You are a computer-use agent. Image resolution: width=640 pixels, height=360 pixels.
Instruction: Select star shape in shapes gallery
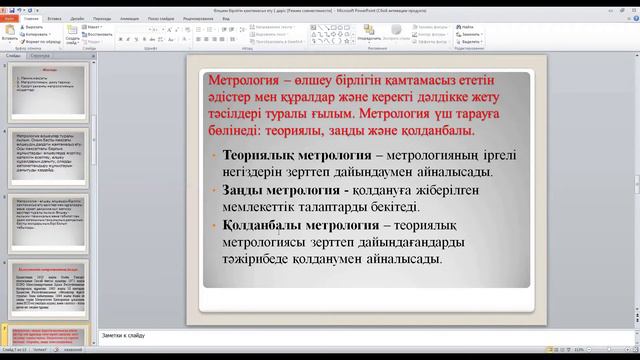(x=347, y=41)
